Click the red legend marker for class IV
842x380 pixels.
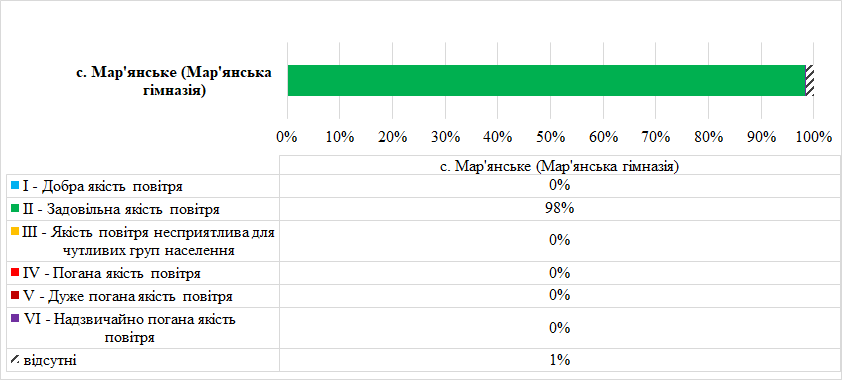14,273
